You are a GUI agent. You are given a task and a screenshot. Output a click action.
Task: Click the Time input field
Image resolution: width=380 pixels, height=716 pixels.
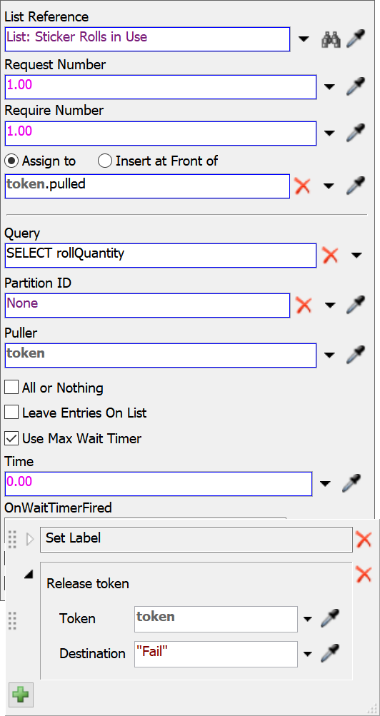[x=158, y=484]
